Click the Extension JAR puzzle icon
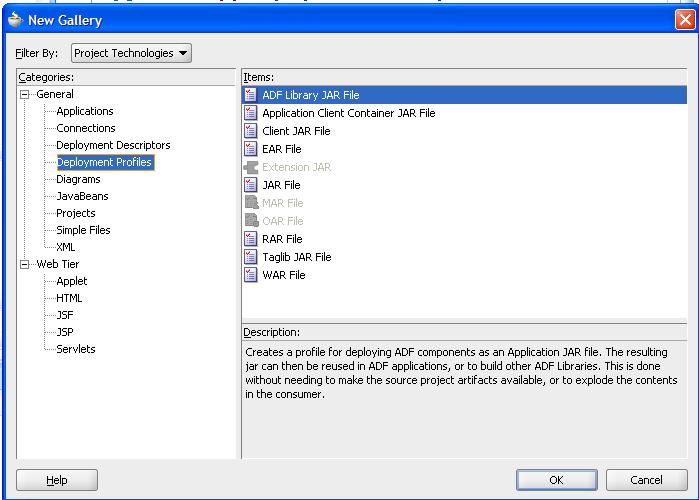 click(251, 167)
